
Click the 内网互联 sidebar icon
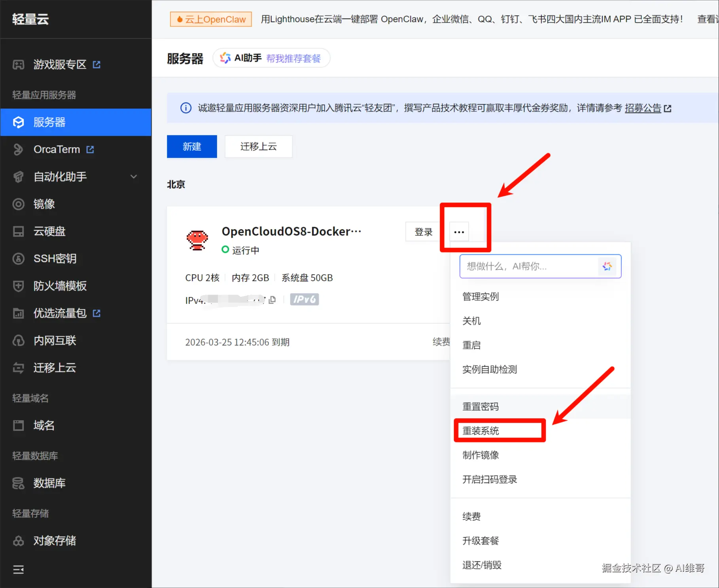coord(18,341)
